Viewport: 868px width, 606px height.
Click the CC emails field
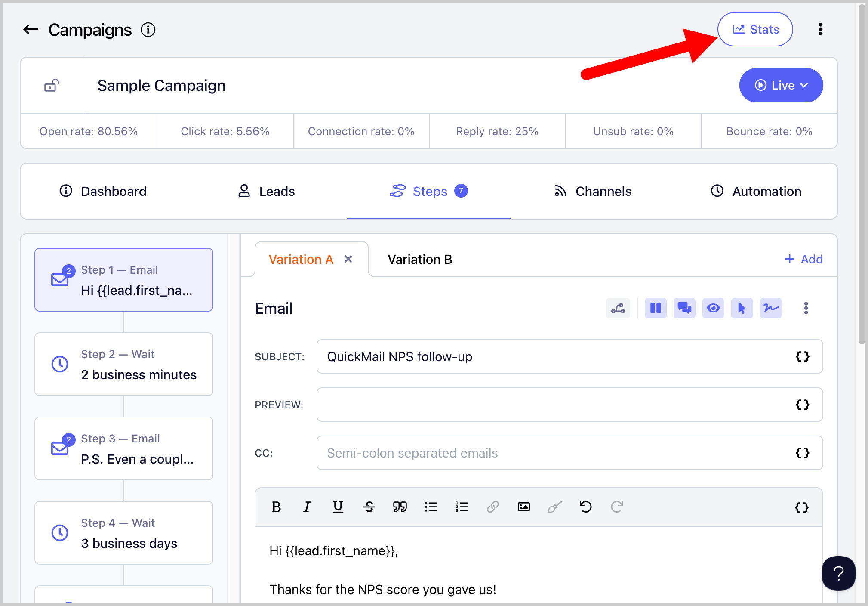[570, 453]
